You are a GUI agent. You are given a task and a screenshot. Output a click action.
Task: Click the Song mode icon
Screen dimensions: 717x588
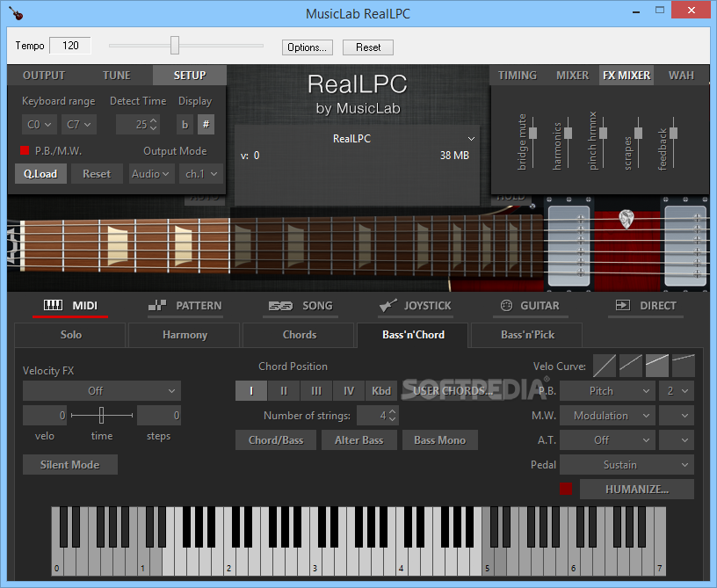point(280,306)
